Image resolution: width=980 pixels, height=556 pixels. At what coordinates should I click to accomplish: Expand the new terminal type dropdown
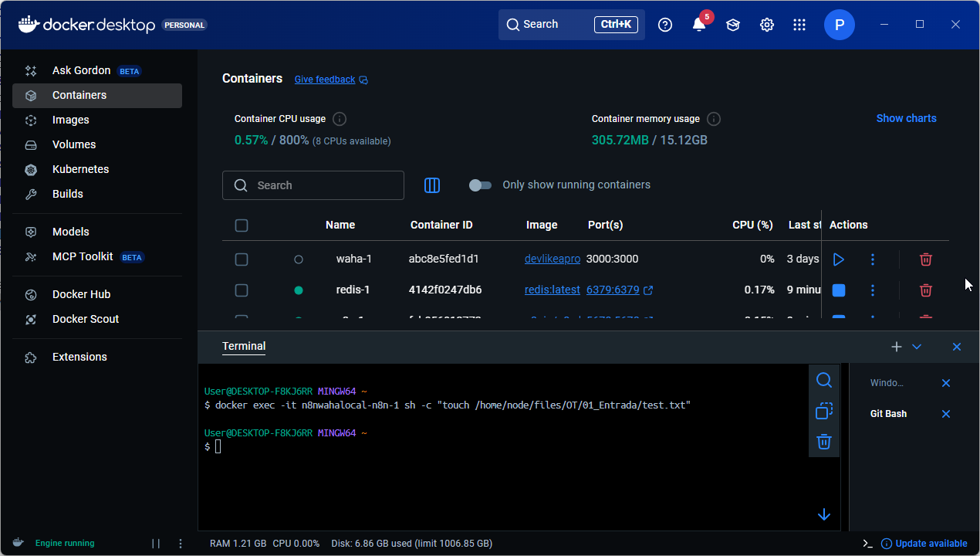click(917, 347)
